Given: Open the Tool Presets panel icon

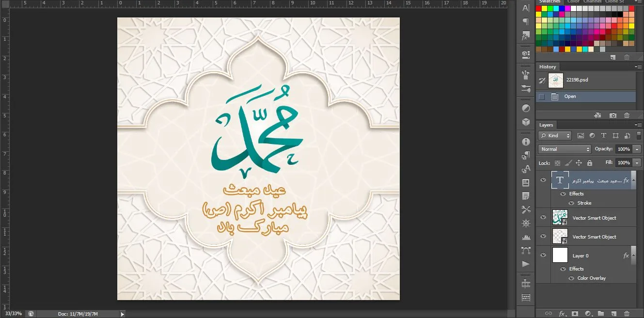Looking at the screenshot, I should [526, 209].
